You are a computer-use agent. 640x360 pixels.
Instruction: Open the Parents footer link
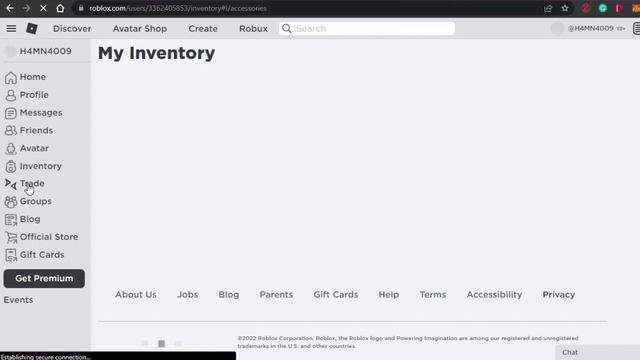click(276, 294)
